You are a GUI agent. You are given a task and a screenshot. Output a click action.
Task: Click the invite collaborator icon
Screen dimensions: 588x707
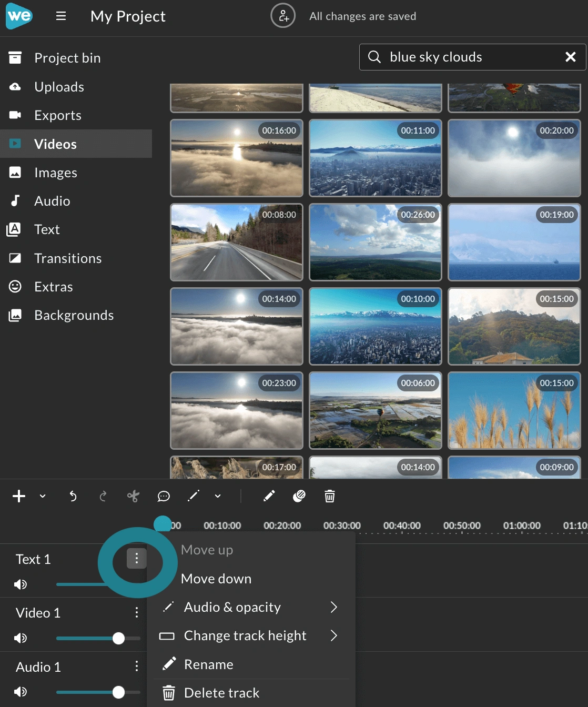(283, 16)
